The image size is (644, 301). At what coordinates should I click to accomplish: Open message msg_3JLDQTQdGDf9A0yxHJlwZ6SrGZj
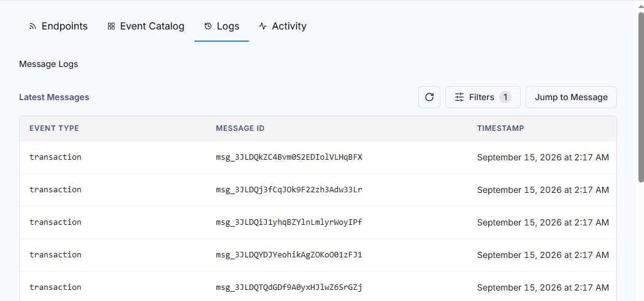pyautogui.click(x=289, y=287)
